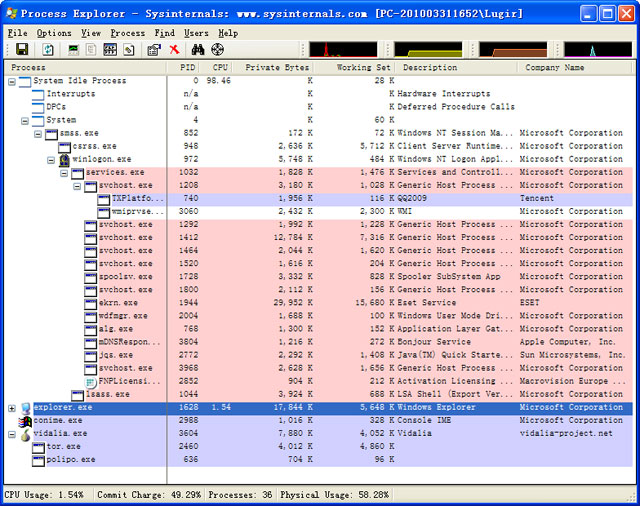Open the Process menu
Screen dimensions: 640x506
click(127, 33)
